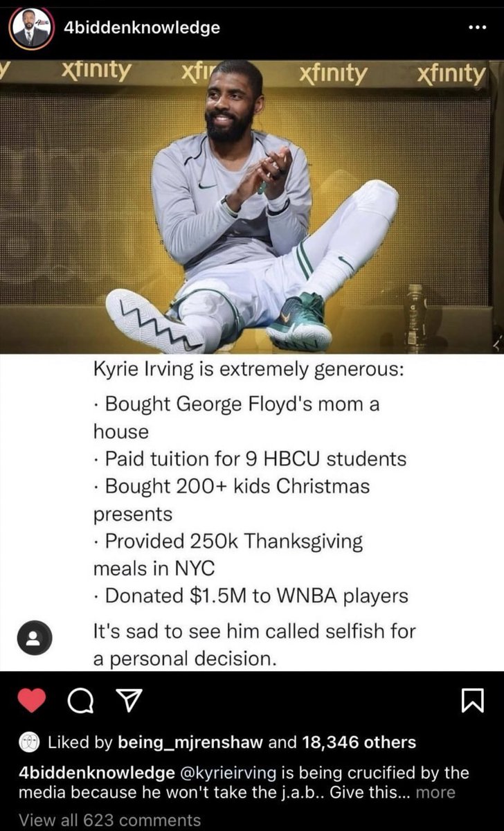Screen dimensions: 504x831
Task: View all 623 comments
Action: click(x=110, y=821)
